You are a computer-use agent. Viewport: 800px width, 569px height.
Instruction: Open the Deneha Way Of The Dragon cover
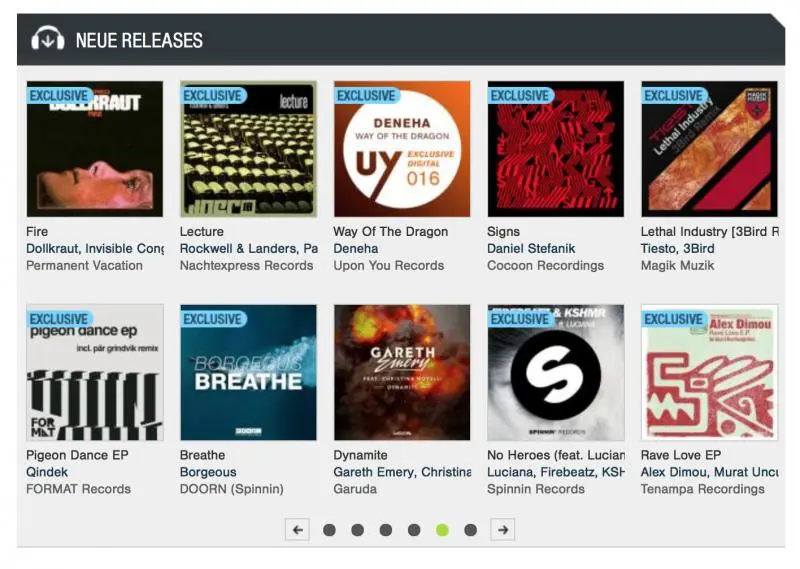(x=402, y=149)
